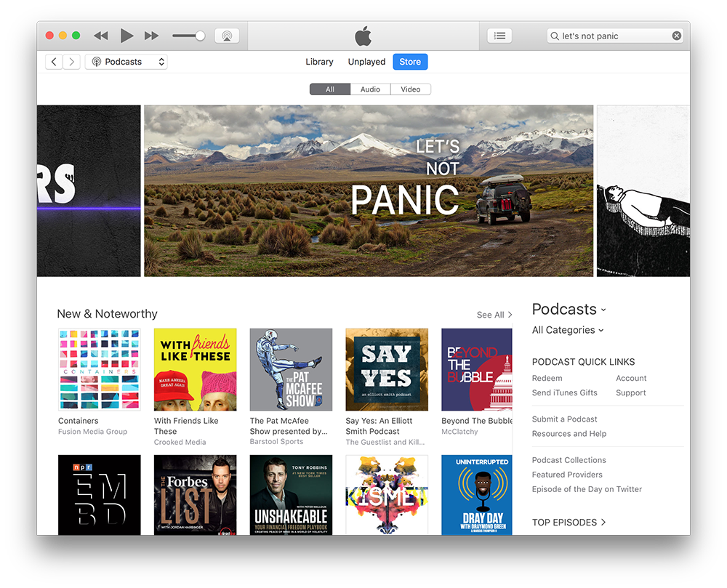Expand the TOP EPISODES section
Image resolution: width=727 pixels, height=588 pixels.
pyautogui.click(x=569, y=522)
